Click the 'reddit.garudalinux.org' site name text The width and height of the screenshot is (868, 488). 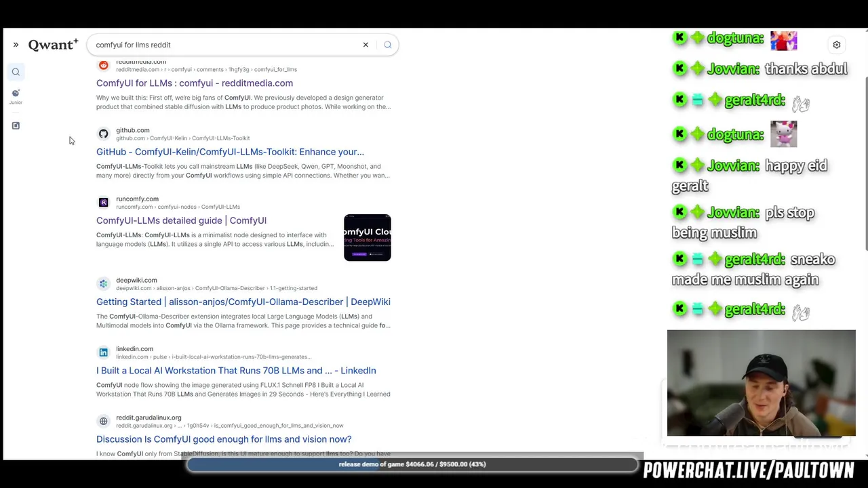(149, 418)
